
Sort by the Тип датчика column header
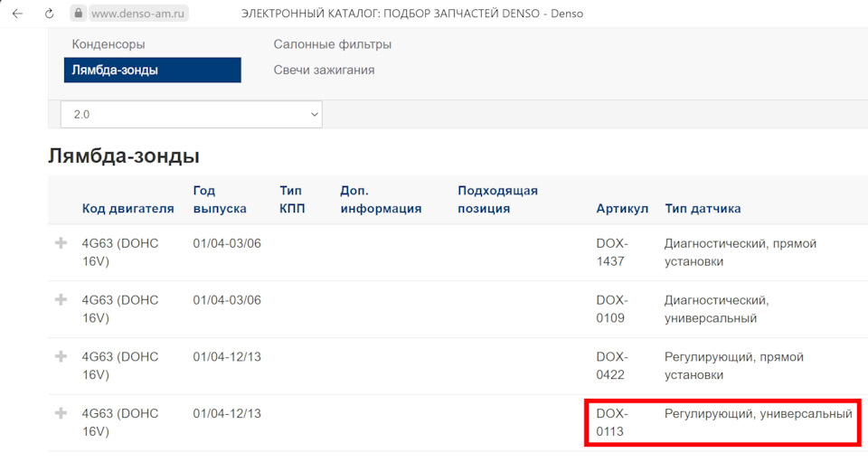tap(703, 209)
